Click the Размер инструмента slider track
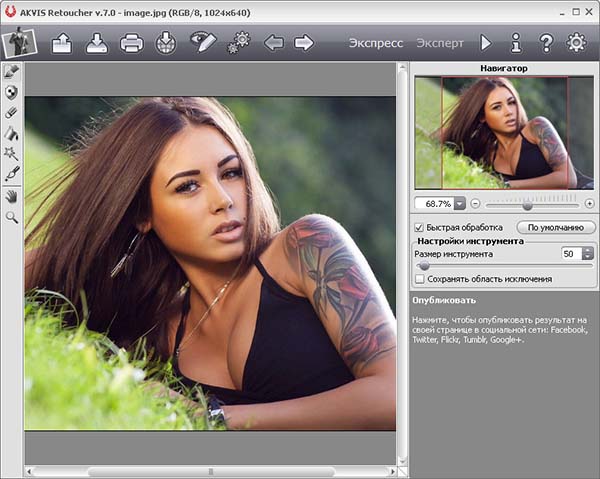Screen dimensions: 600x479 click(x=500, y=267)
